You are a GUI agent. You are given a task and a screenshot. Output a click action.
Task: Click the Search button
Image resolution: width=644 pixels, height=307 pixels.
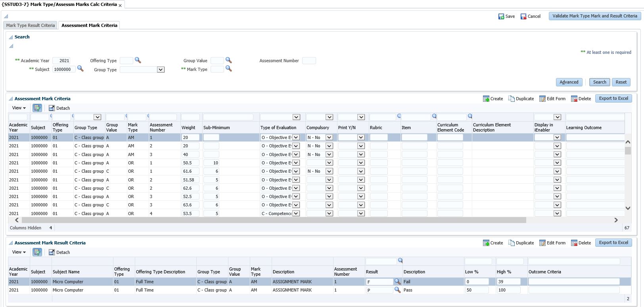[599, 82]
